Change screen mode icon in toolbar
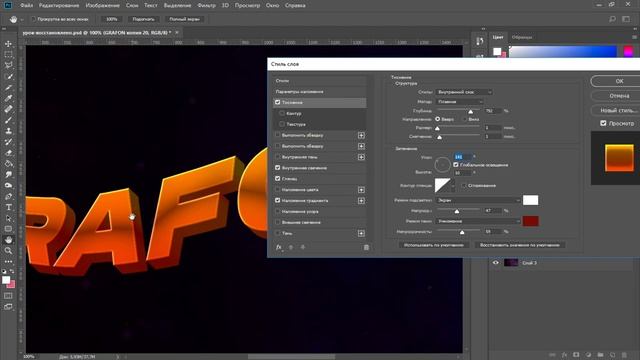Viewport: 640px width, 360px height. (8, 307)
